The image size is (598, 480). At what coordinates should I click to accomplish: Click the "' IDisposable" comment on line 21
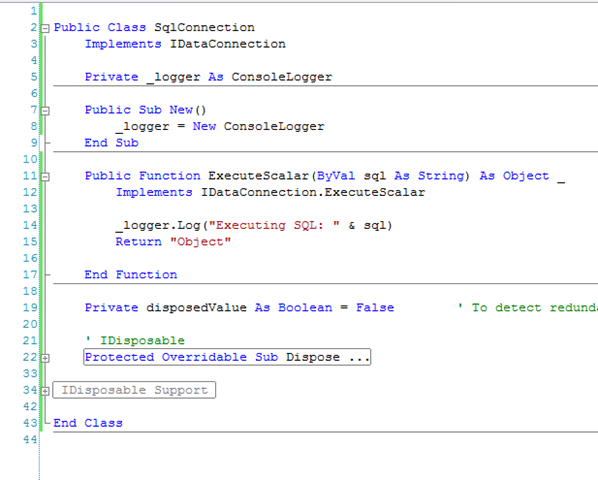[x=135, y=340]
